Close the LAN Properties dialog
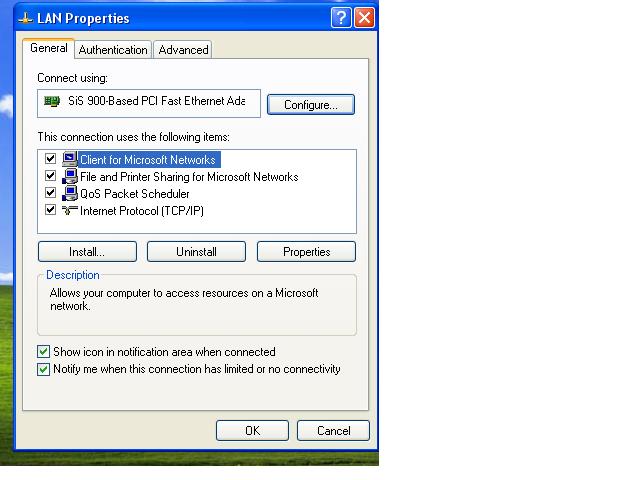 (364, 18)
